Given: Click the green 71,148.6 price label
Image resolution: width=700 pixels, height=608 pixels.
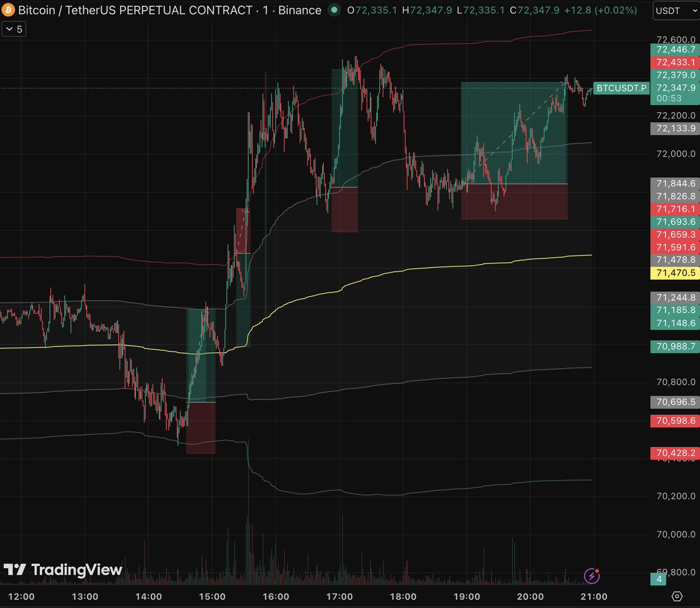Looking at the screenshot, I should 675,324.
